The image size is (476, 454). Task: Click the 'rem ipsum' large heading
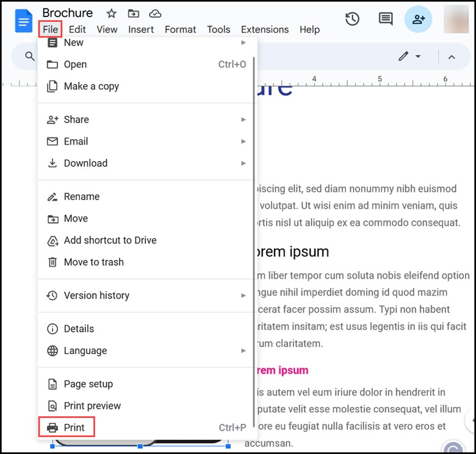(x=293, y=252)
